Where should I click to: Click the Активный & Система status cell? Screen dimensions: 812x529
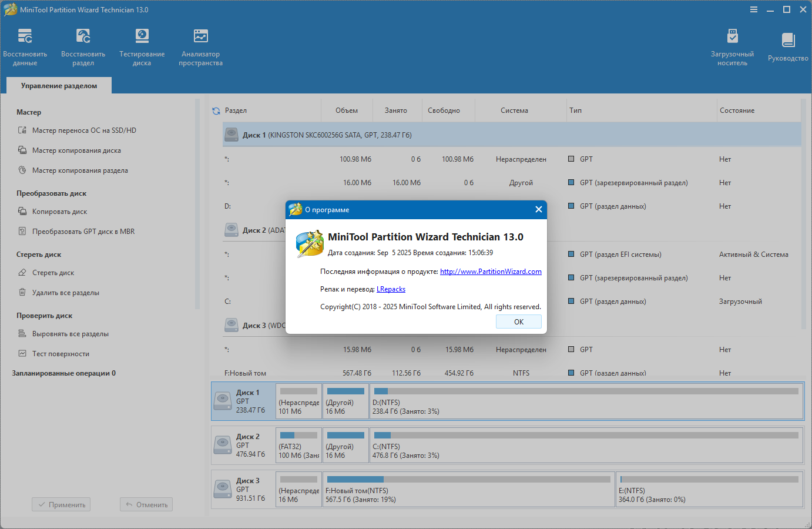point(753,255)
